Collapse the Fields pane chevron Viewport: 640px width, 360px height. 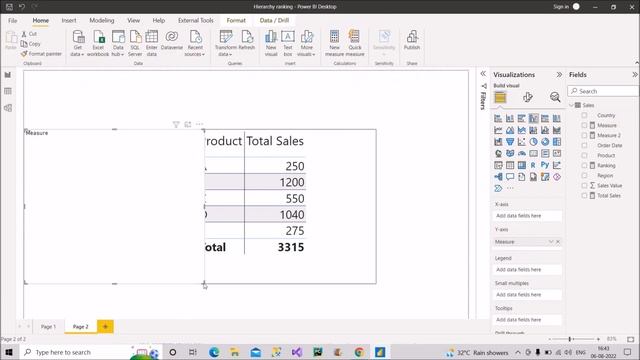point(635,75)
